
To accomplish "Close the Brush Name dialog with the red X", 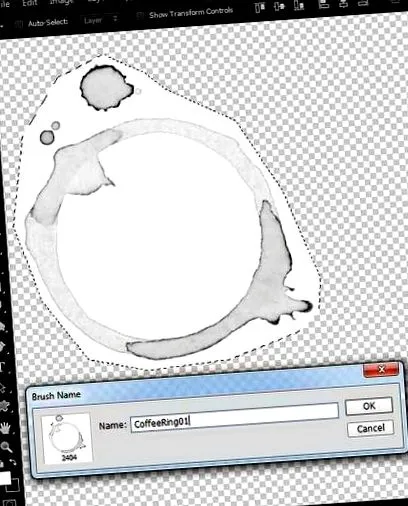I will point(381,369).
